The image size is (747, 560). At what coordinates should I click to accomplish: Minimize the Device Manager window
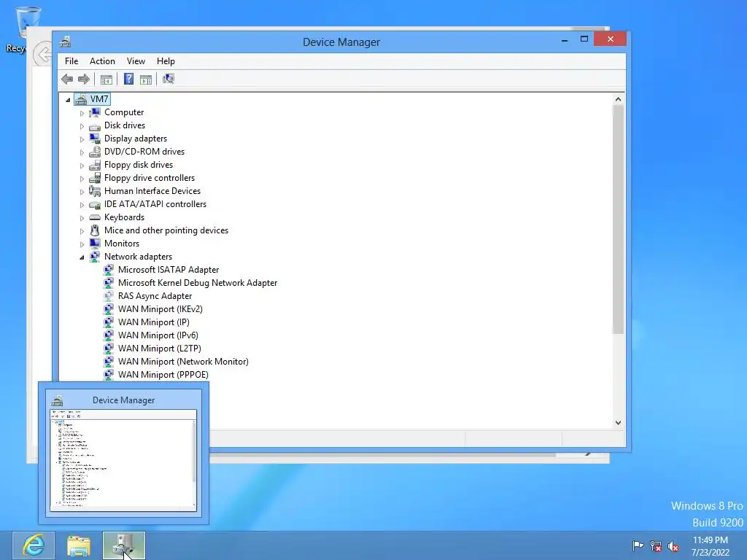pyautogui.click(x=565, y=40)
